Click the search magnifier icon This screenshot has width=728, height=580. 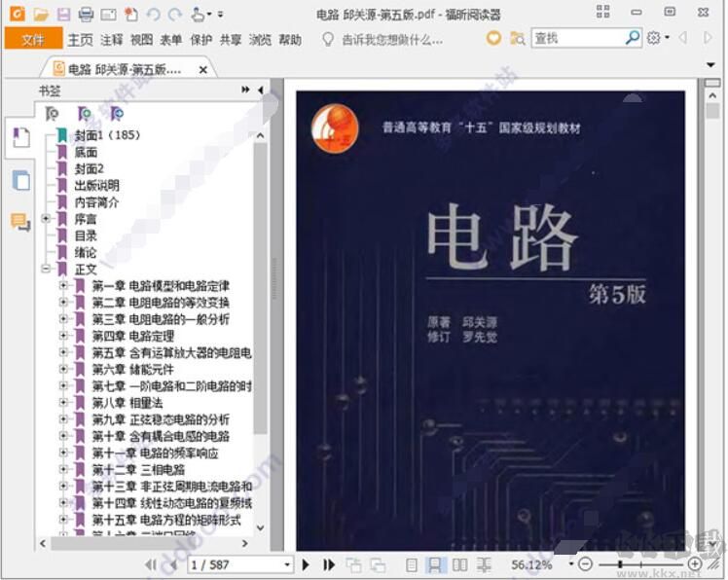tap(633, 38)
